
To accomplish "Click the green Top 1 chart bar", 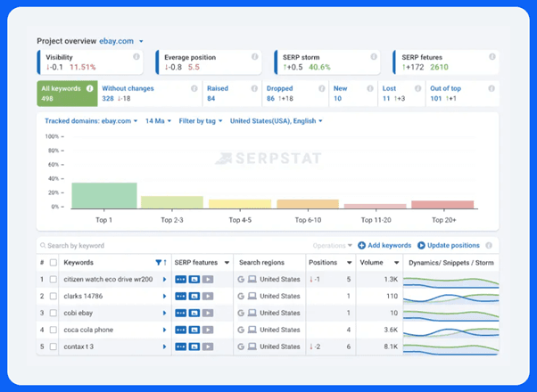I will pyautogui.click(x=103, y=195).
